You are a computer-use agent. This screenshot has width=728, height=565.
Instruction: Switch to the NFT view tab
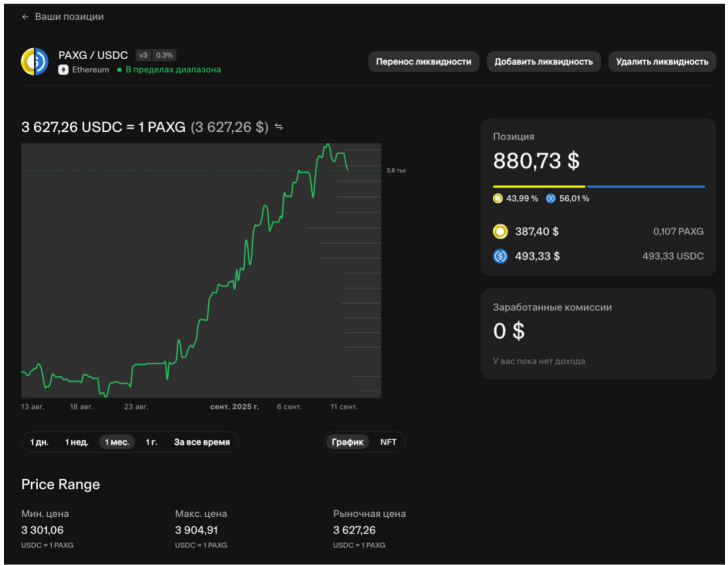pos(388,442)
